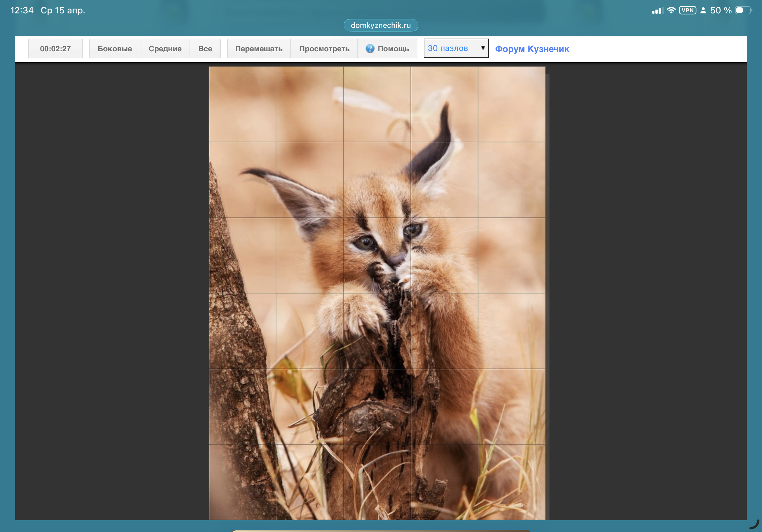762x532 pixels.
Task: Tap the battery icon in status bar
Action: [x=743, y=10]
